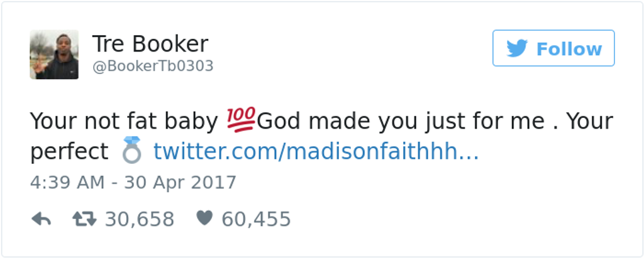This screenshot has height=258, width=644.
Task: Click the Twitter bird logo
Action: coord(516,48)
